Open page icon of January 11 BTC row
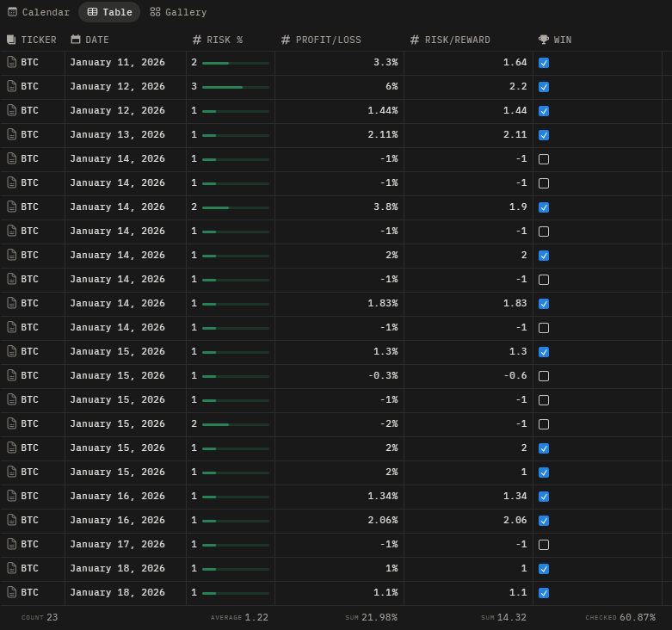Image resolution: width=672 pixels, height=630 pixels. coord(12,62)
